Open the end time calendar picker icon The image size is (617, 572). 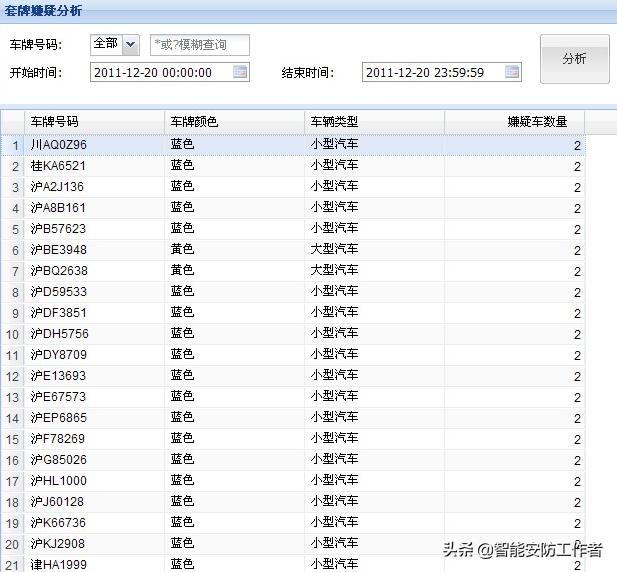pyautogui.click(x=512, y=72)
